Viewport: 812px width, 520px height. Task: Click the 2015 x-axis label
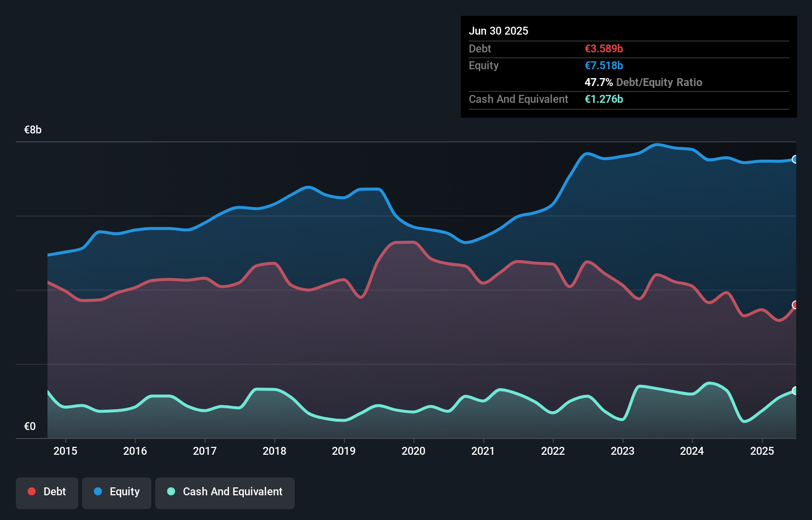point(65,451)
